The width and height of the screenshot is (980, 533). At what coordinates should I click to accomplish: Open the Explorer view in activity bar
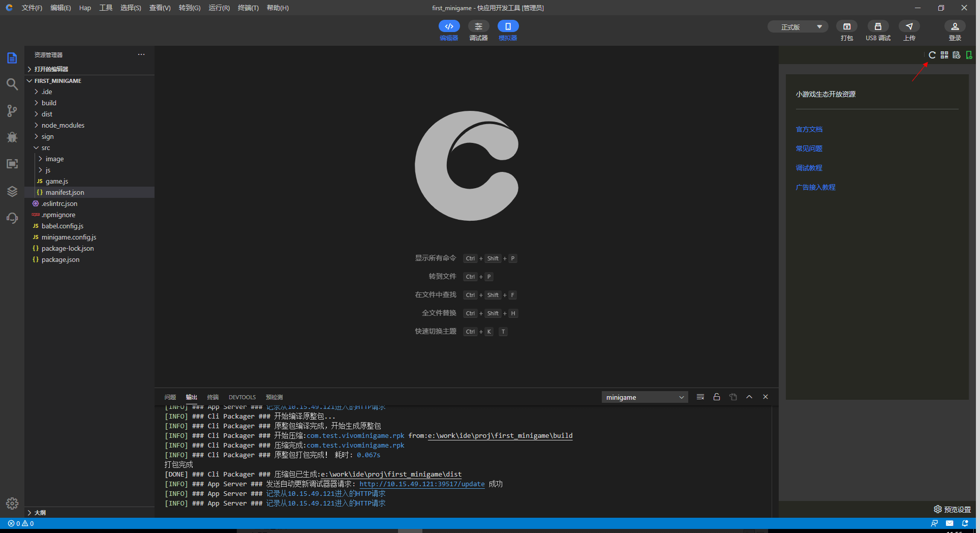tap(12, 58)
